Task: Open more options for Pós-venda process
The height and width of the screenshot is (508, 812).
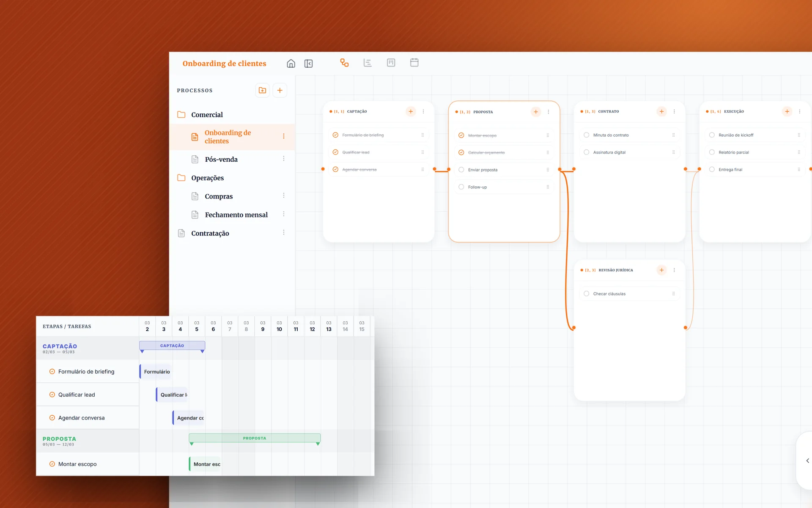Action: [284, 159]
